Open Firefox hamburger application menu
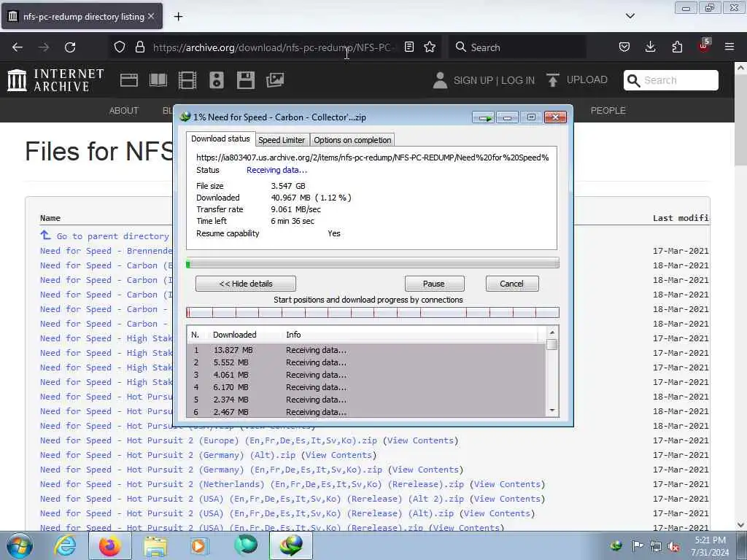The image size is (747, 560). [729, 47]
